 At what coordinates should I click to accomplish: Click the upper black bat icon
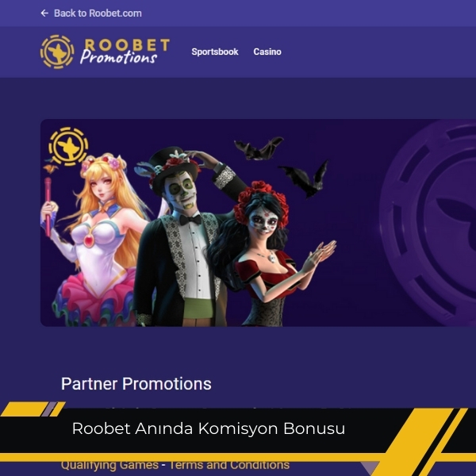click(x=259, y=148)
